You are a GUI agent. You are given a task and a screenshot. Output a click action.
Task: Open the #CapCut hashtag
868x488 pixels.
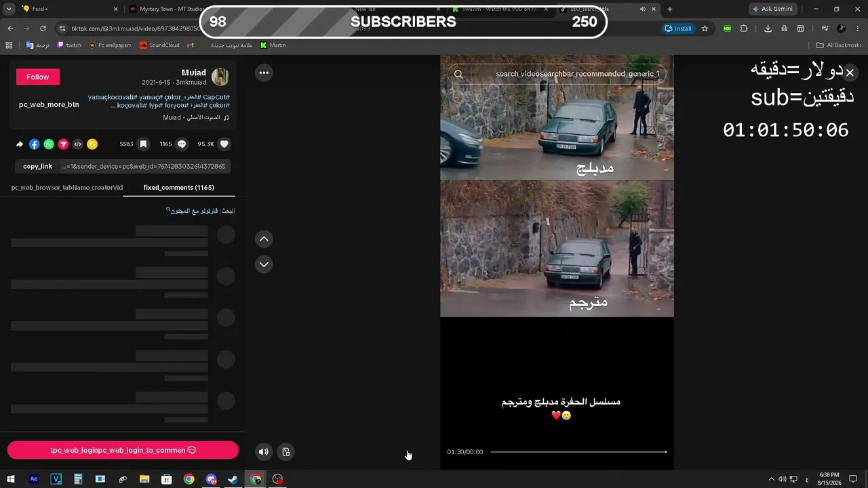coord(216,97)
